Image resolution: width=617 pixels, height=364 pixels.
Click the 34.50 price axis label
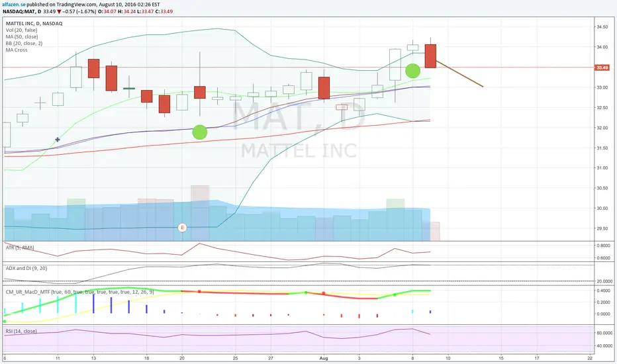pyautogui.click(x=602, y=27)
